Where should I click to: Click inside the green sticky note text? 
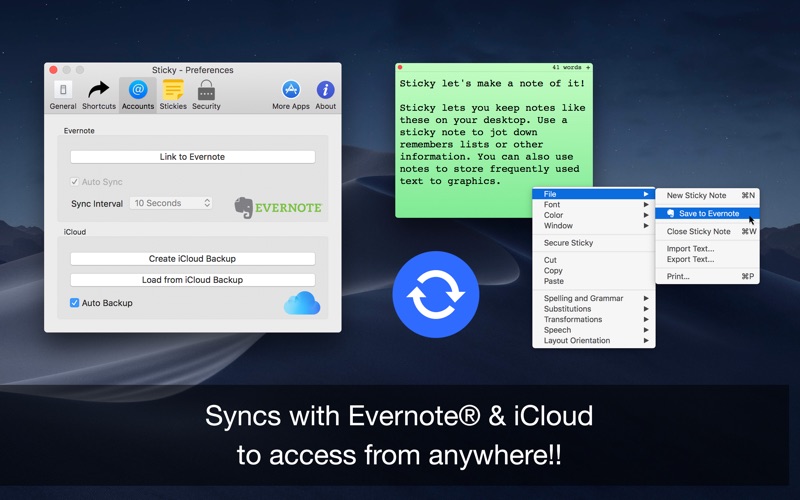492,133
